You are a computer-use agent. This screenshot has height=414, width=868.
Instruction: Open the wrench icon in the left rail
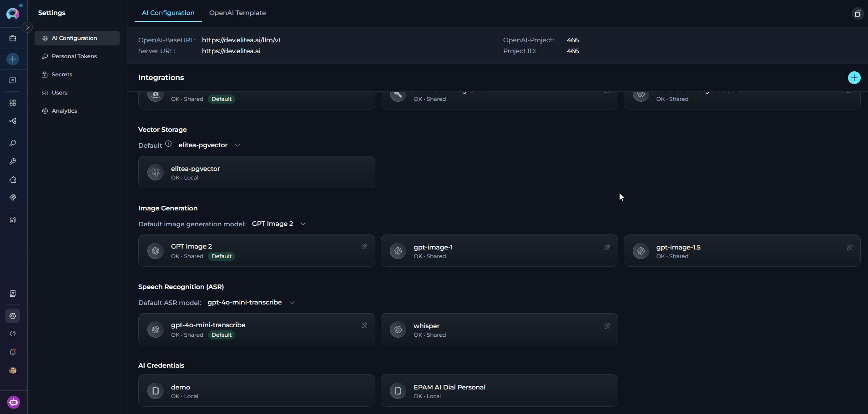(x=13, y=161)
